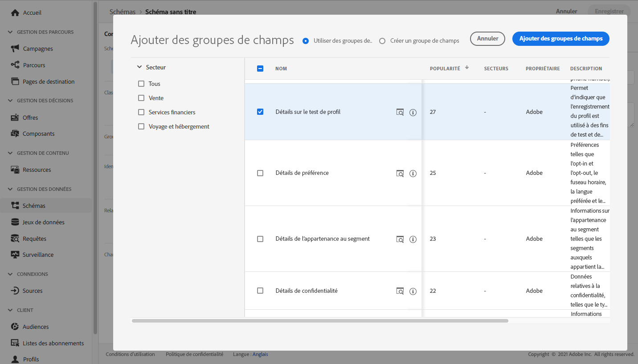This screenshot has width=638, height=364.
Task: Click the Campagnes megaphone icon
Action: (x=15, y=49)
